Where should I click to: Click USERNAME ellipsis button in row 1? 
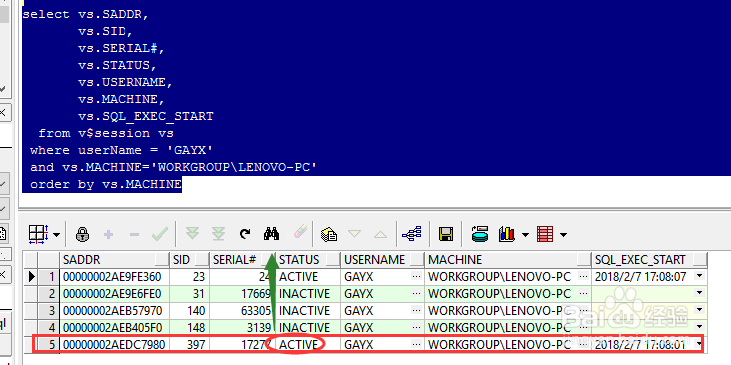pos(416,276)
